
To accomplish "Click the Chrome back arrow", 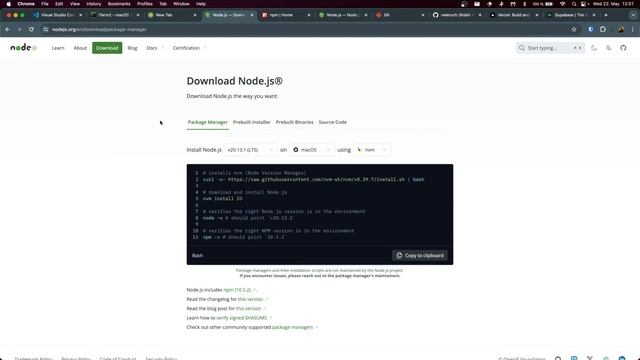I will [x=8, y=29].
